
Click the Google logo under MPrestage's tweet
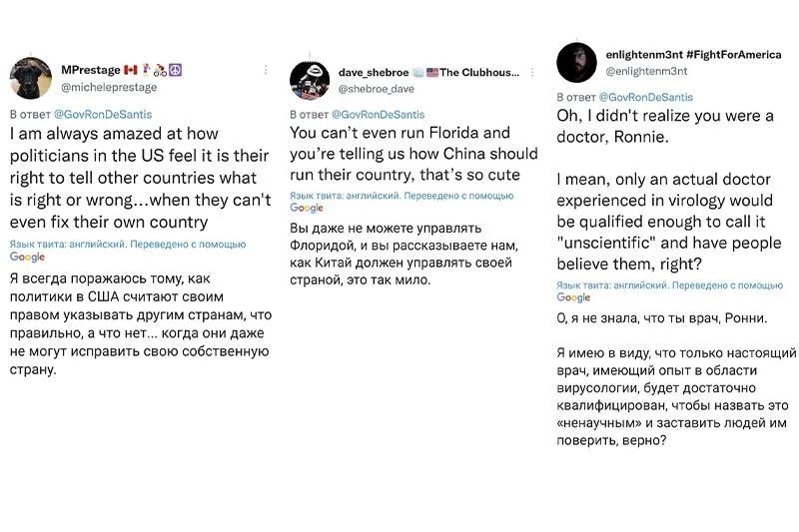28,258
